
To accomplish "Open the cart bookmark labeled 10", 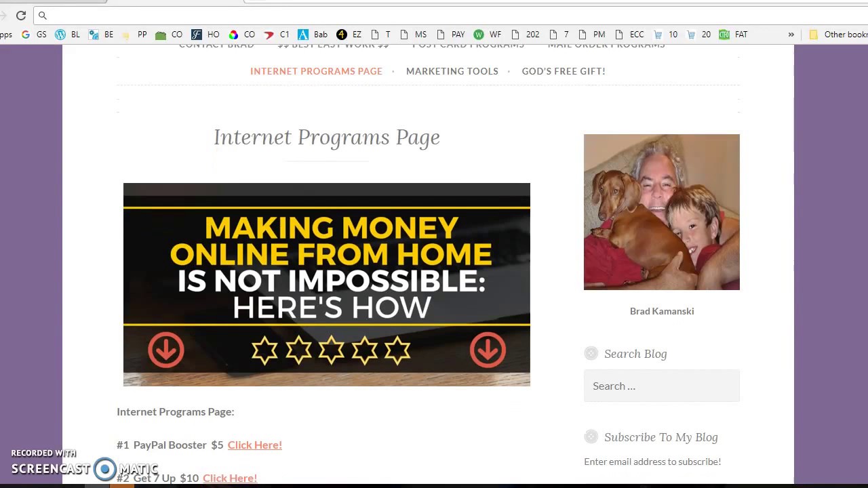I will 665,34.
